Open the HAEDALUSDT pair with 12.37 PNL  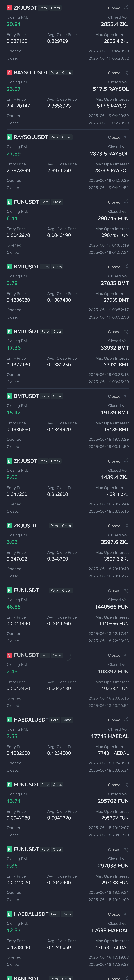pyautogui.click(x=31, y=914)
